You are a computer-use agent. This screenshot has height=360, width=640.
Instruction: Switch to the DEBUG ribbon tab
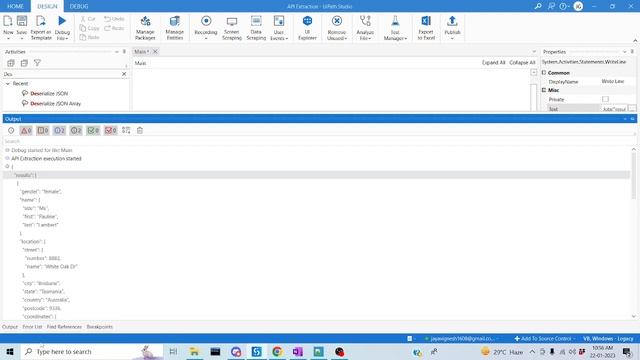pyautogui.click(x=79, y=6)
